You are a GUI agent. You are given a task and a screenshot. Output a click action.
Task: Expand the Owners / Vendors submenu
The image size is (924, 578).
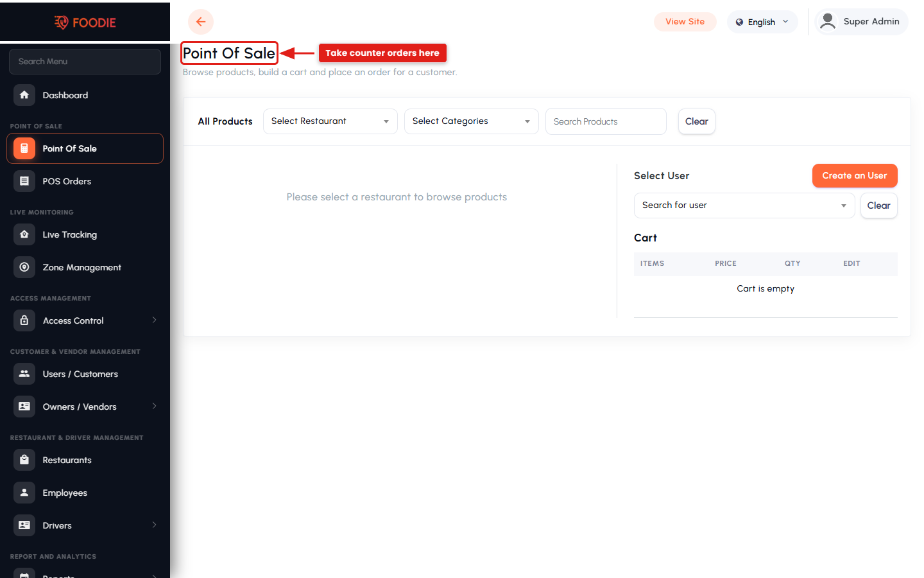click(x=154, y=406)
